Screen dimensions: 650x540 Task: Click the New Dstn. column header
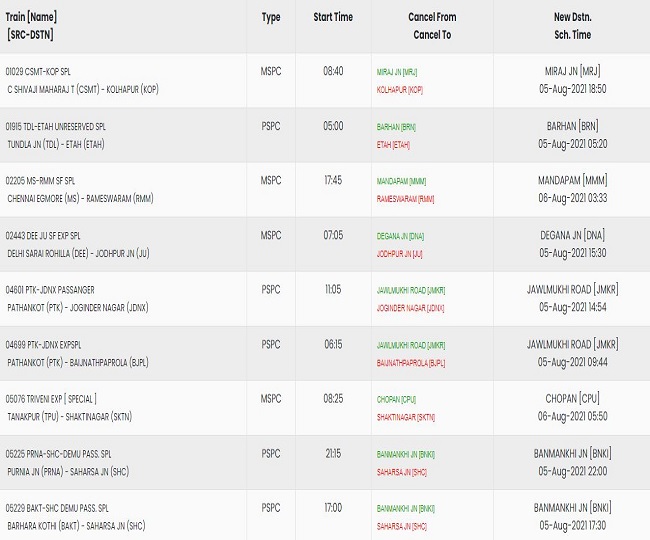(573, 17)
